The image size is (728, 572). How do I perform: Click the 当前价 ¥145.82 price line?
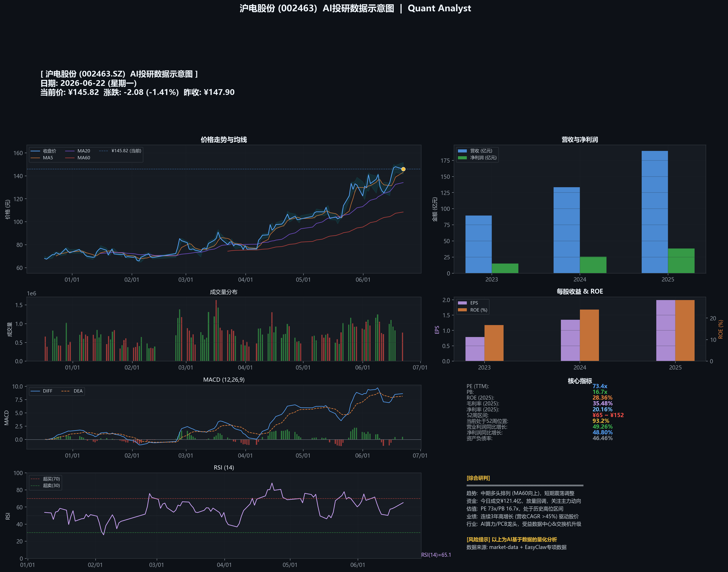(137, 92)
